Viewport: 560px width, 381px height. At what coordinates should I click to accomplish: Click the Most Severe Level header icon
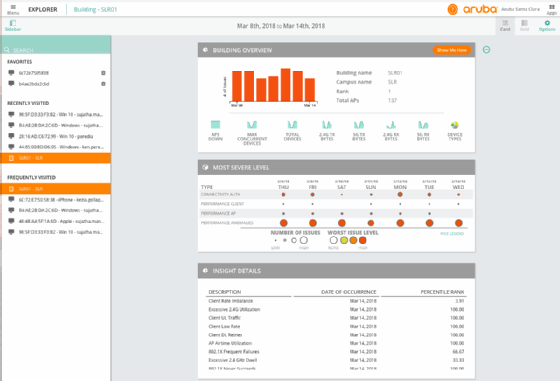tap(205, 167)
